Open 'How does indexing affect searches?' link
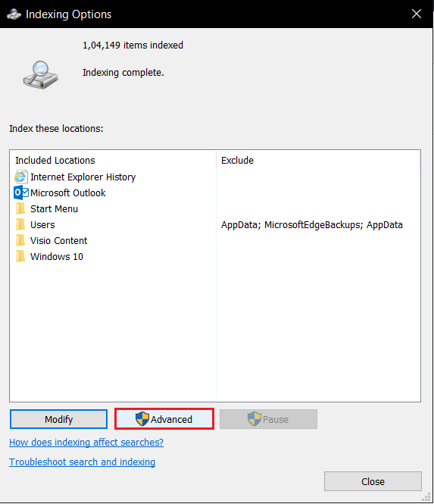The height and width of the screenshot is (504, 434). pyautogui.click(x=86, y=443)
